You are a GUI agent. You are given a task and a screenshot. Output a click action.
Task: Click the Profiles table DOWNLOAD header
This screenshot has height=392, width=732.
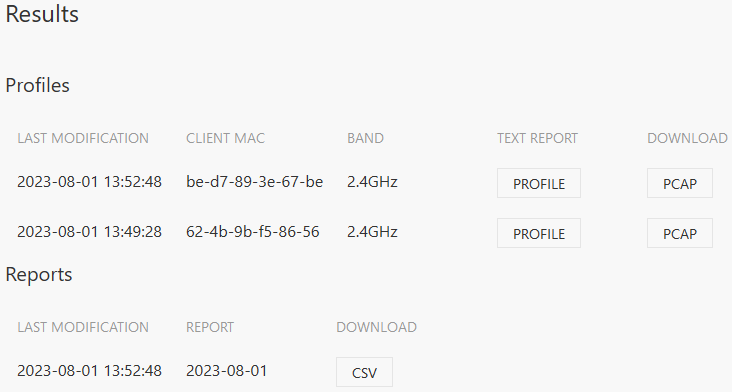(x=687, y=138)
